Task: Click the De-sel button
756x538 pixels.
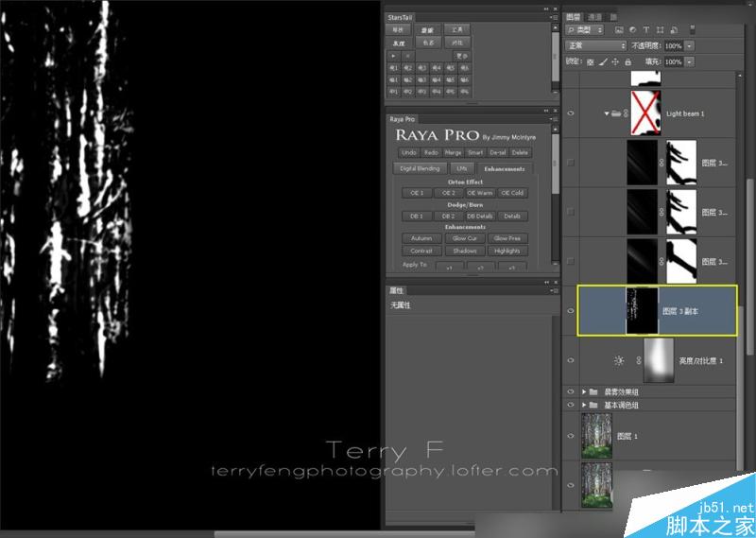Action: tap(497, 152)
